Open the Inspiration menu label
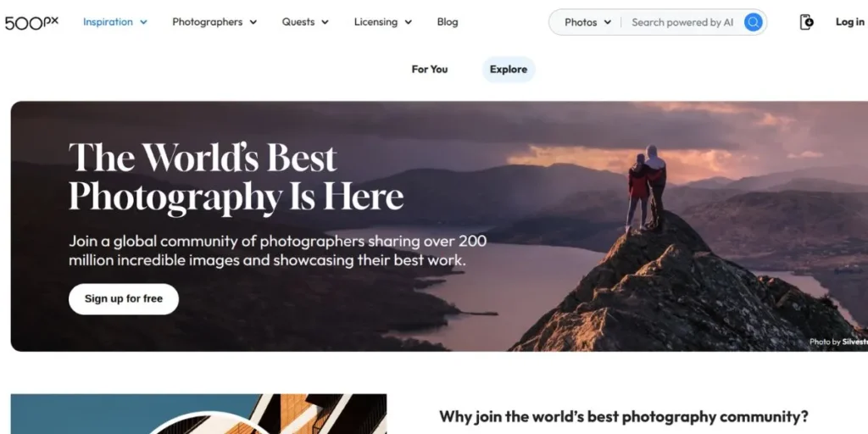This screenshot has height=434, width=868. (108, 22)
